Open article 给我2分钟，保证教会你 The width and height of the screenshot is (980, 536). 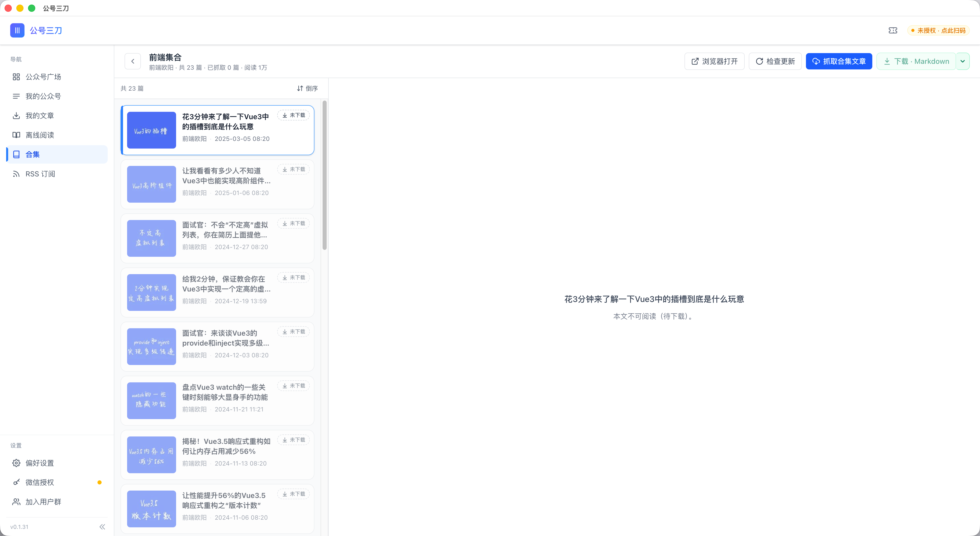[218, 292]
